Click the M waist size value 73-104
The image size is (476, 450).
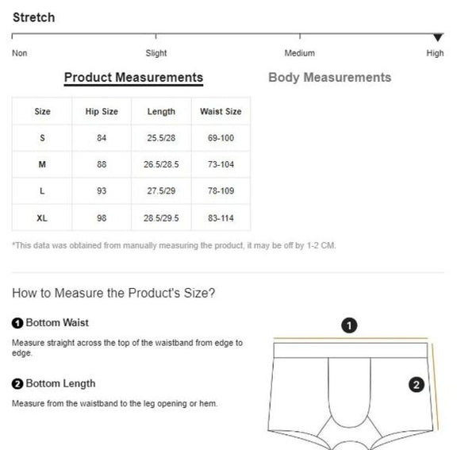(221, 164)
